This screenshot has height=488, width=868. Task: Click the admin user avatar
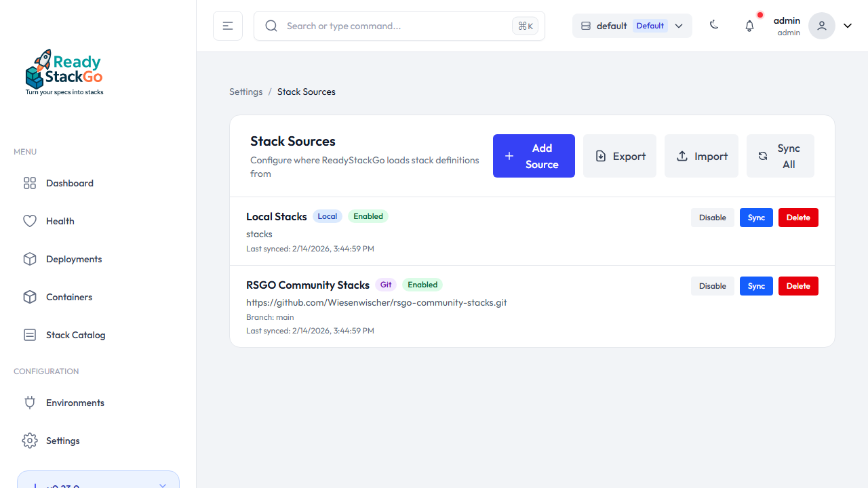pyautogui.click(x=821, y=26)
